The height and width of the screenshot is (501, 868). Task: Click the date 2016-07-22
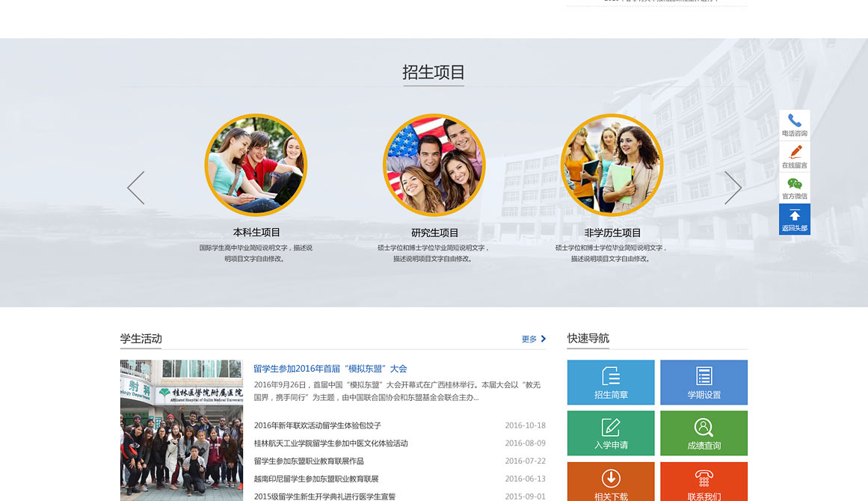526,461
